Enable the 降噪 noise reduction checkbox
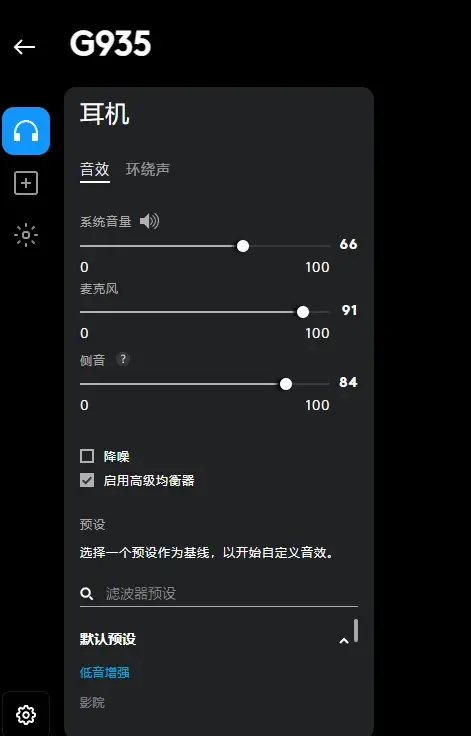471x736 pixels. 87,456
